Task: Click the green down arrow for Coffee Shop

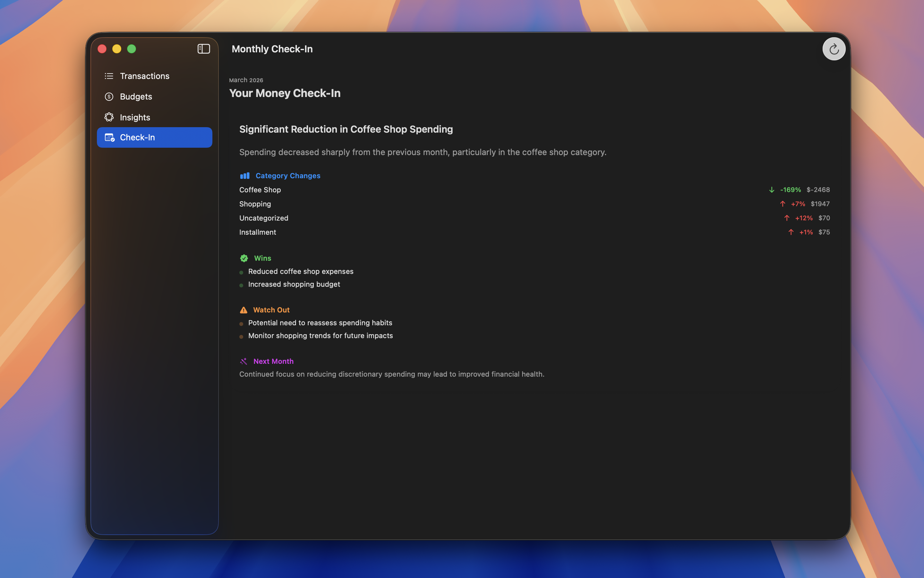Action: click(772, 190)
